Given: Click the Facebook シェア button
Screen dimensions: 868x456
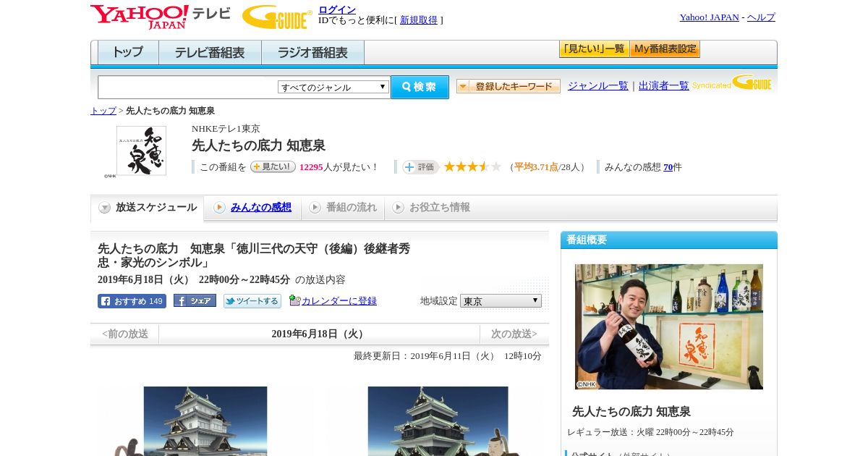Looking at the screenshot, I should coord(195,301).
